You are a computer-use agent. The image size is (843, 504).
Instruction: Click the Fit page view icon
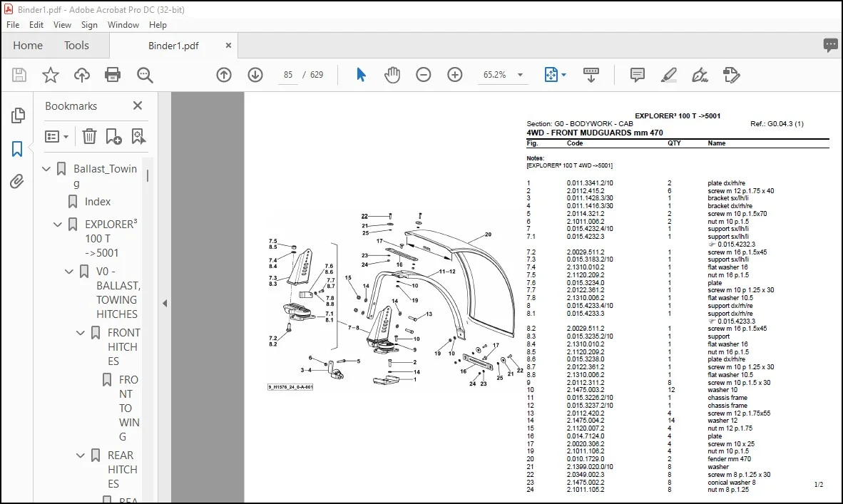click(x=551, y=75)
